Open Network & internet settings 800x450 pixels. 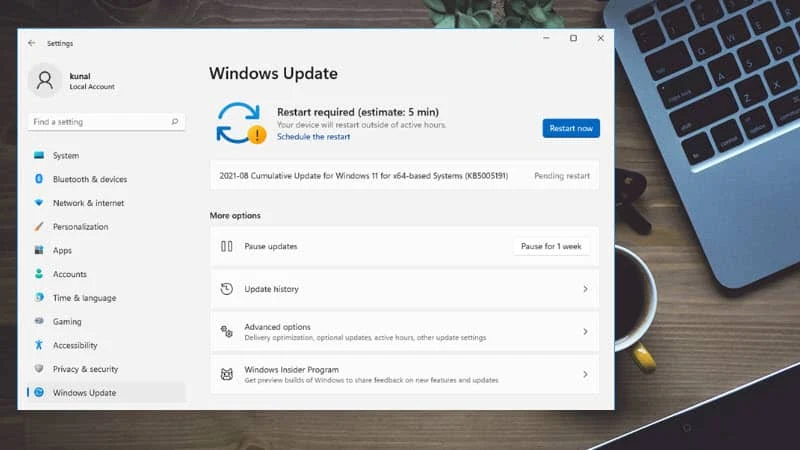click(x=106, y=203)
